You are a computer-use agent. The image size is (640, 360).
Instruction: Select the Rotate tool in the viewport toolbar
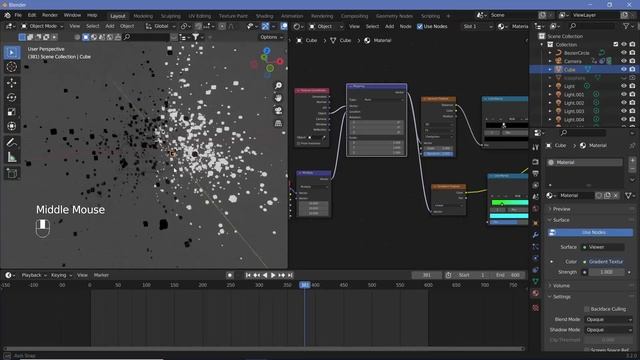pyautogui.click(x=11, y=97)
